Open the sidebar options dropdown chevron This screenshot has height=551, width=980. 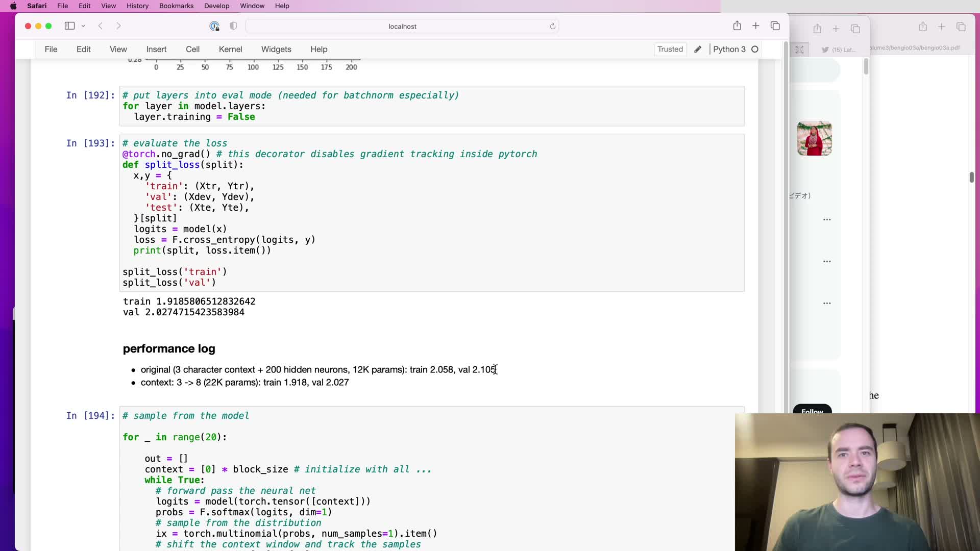83,26
